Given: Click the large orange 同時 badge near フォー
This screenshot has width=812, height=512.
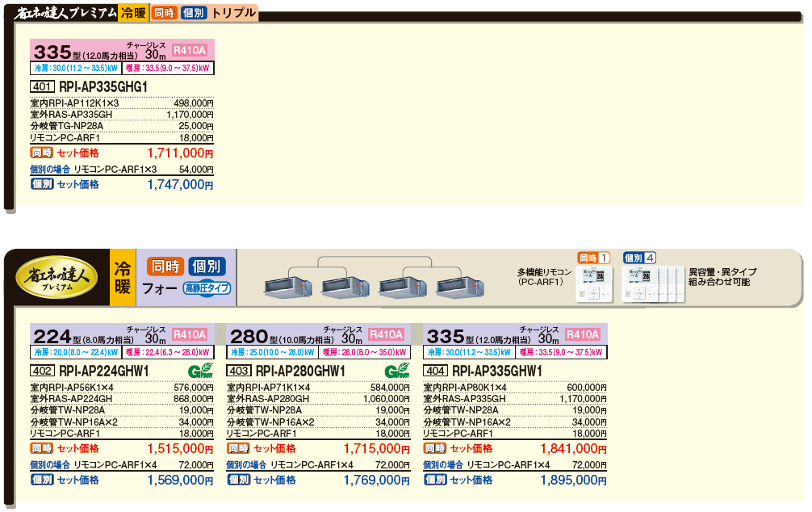Looking at the screenshot, I should (x=165, y=266).
